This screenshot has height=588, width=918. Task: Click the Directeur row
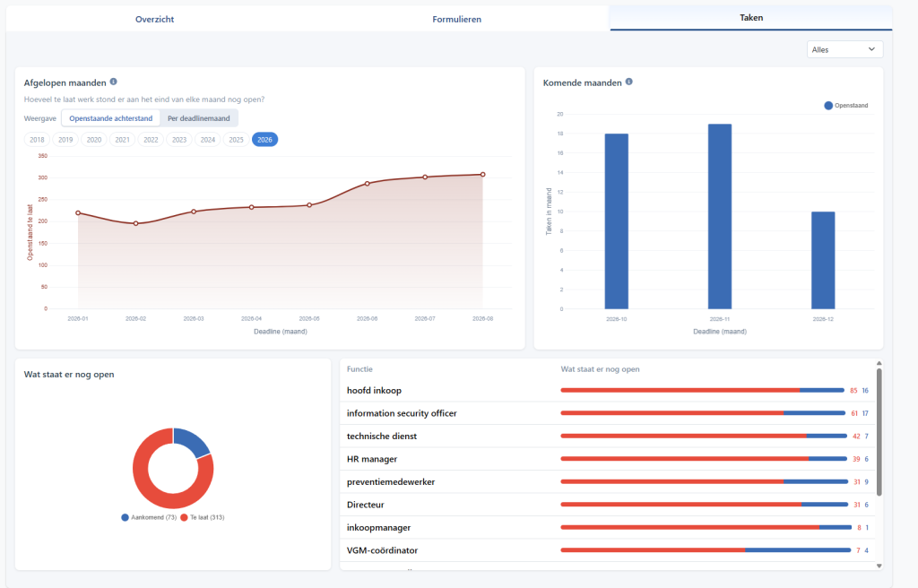point(608,505)
